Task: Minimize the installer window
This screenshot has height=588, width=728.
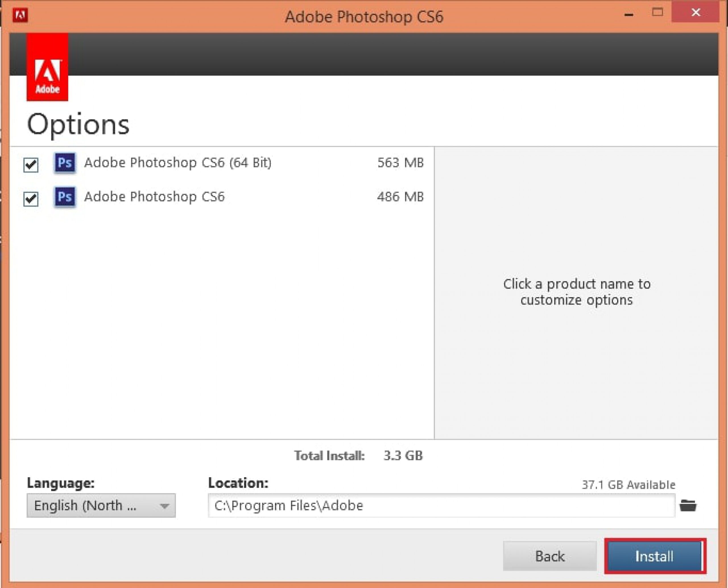Action: pos(629,14)
